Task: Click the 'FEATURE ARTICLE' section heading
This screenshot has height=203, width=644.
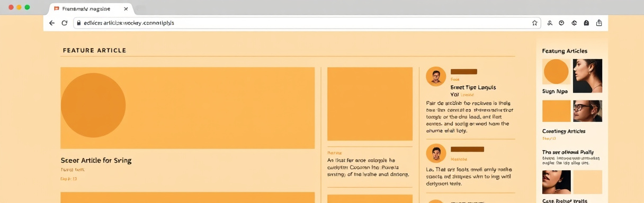Action: coord(94,50)
